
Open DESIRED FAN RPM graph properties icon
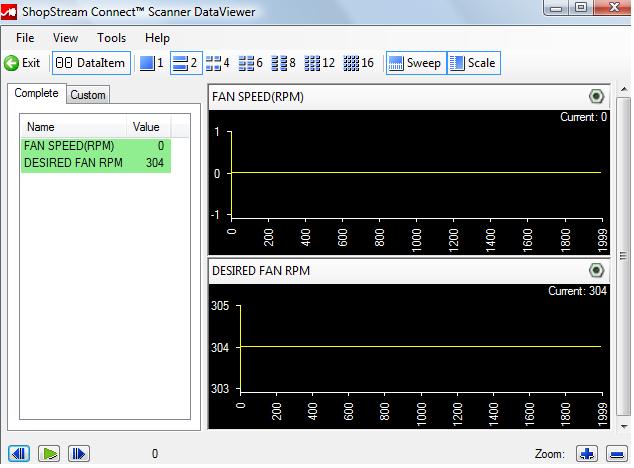tap(596, 271)
